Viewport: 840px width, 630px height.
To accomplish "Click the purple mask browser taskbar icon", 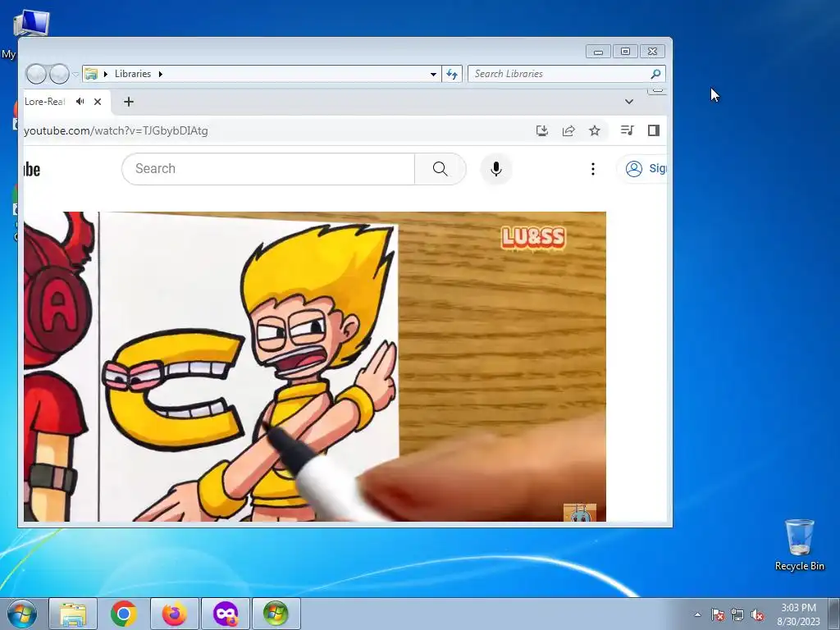I will point(226,614).
